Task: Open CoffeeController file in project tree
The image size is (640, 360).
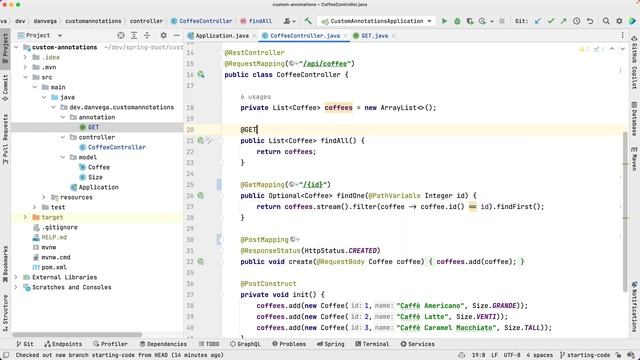Action: coord(117,147)
